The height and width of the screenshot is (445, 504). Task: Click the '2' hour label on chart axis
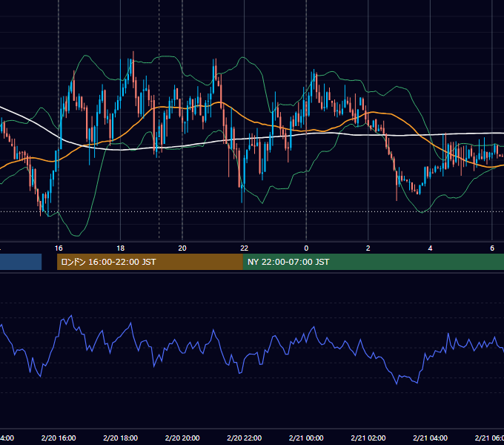coord(368,248)
